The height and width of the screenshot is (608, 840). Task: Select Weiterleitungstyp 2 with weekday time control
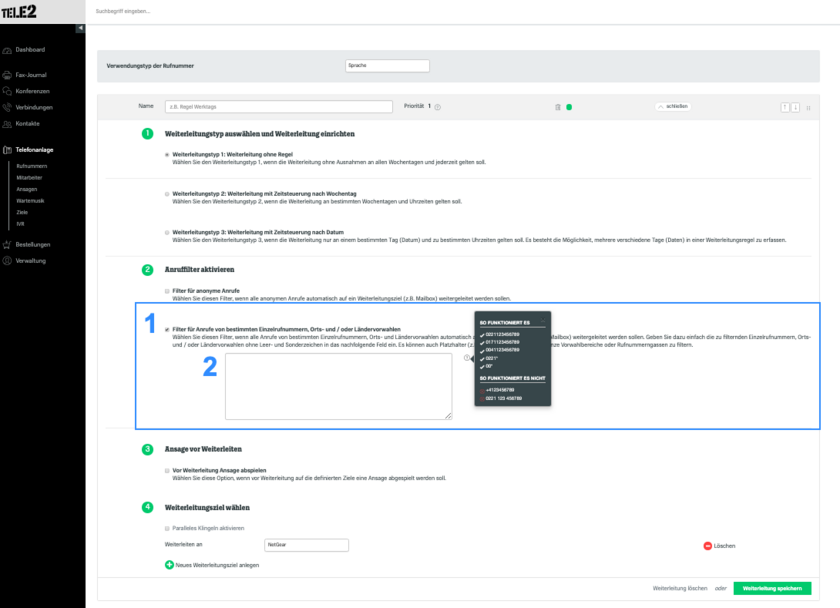pyautogui.click(x=167, y=194)
